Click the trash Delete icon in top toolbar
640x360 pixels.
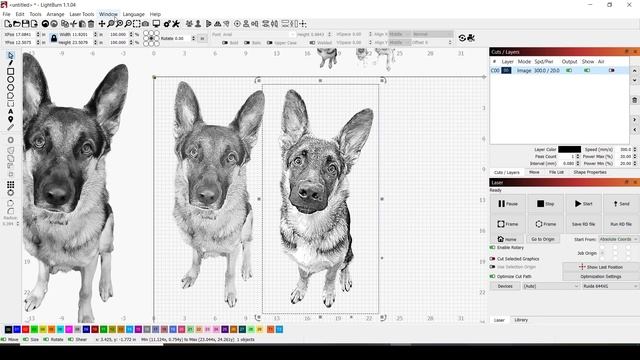91,24
